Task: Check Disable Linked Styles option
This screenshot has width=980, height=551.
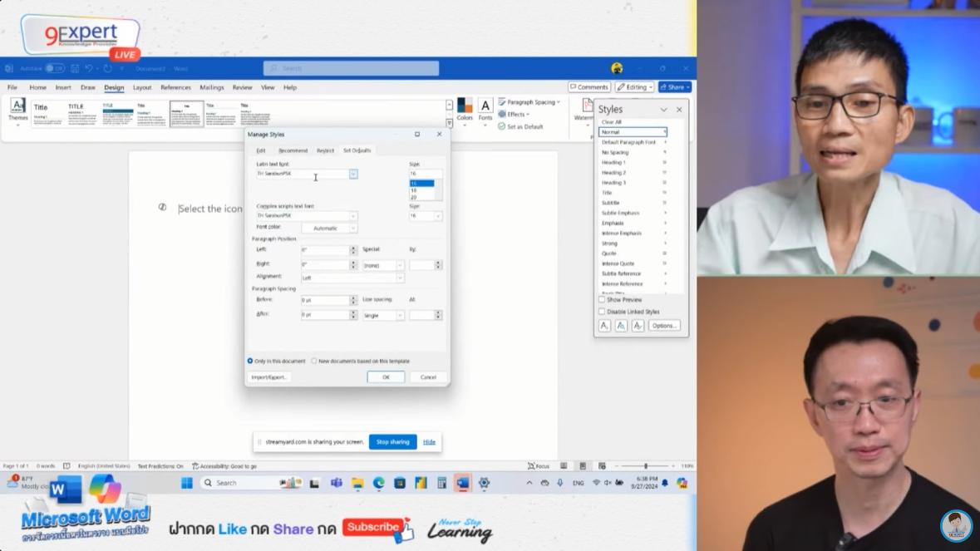Action: tap(602, 312)
